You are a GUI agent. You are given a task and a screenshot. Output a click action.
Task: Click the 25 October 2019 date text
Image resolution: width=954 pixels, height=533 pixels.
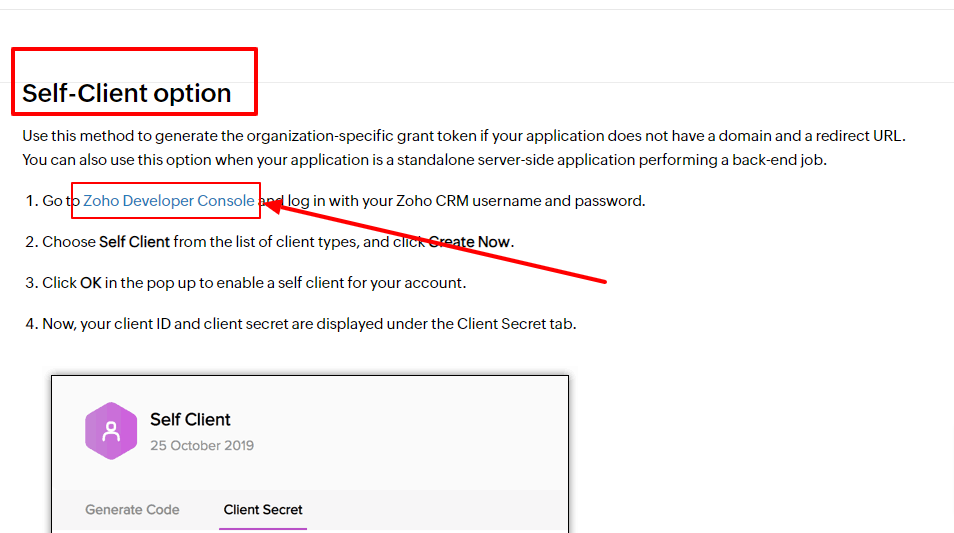tap(202, 445)
